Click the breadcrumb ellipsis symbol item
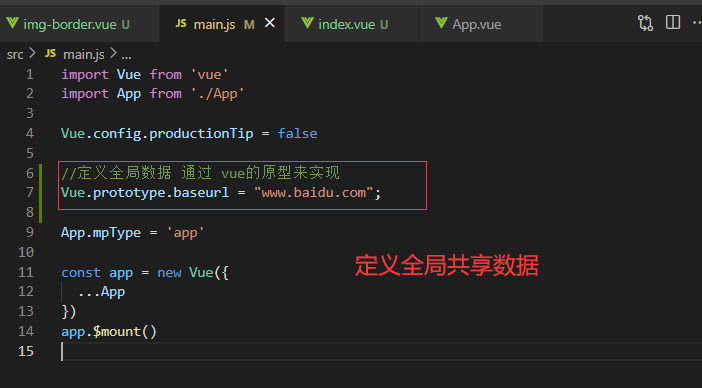 tap(126, 56)
